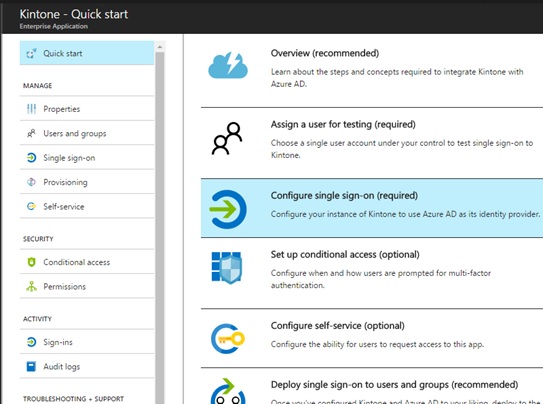This screenshot has width=543, height=404.
Task: Click the large Configure single sign-on arrow icon
Action: click(x=228, y=209)
